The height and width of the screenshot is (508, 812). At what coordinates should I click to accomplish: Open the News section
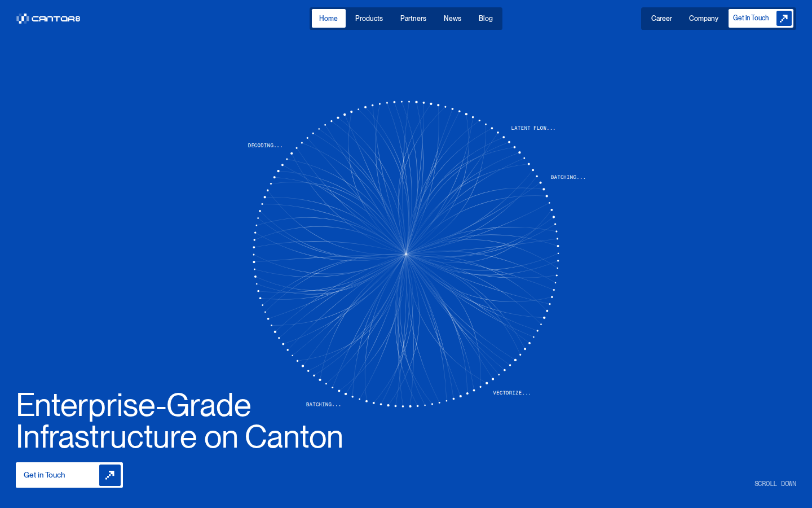coord(452,18)
